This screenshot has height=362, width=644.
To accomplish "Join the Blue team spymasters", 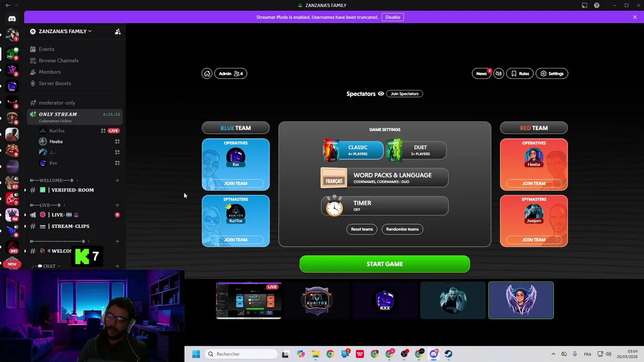I will coord(235,240).
